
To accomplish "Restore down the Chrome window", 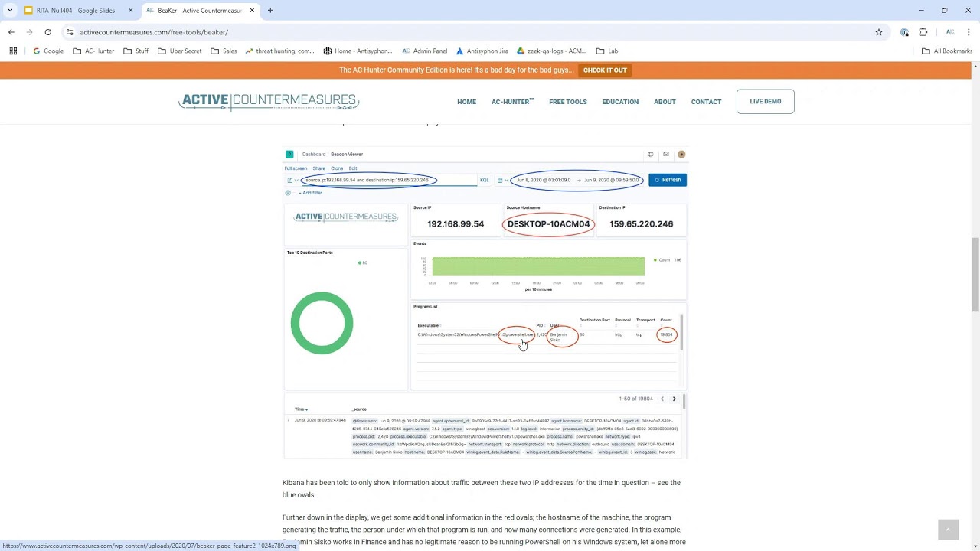I will tap(945, 11).
